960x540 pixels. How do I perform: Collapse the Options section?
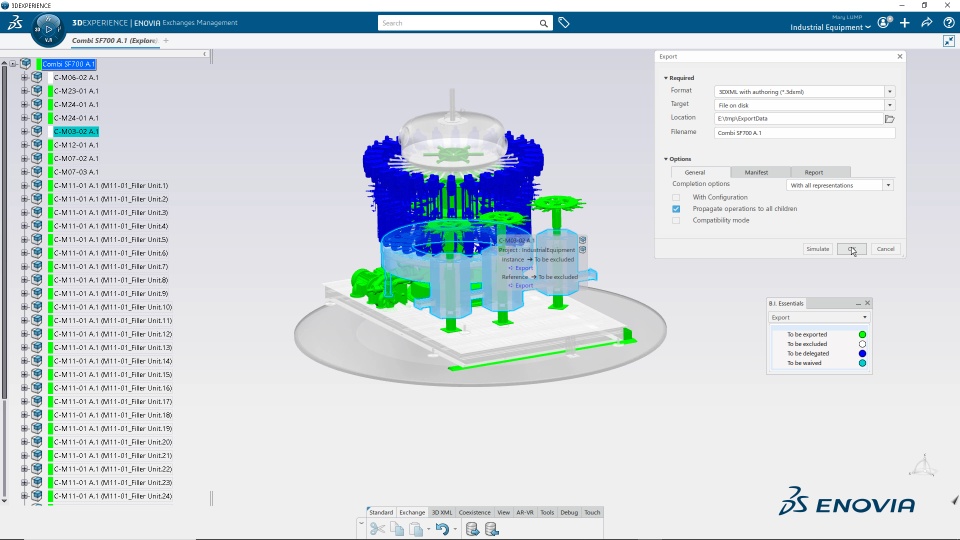pyautogui.click(x=666, y=159)
